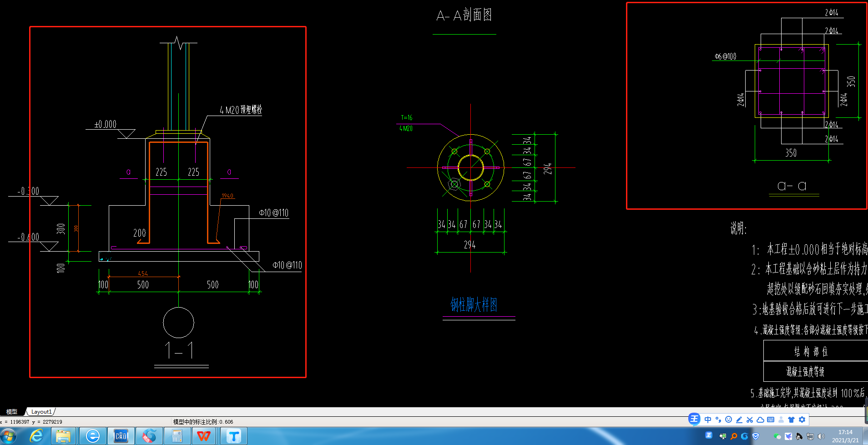Click the purple bird tray icon
Viewport: 868px width, 445px height.
[x=788, y=436]
